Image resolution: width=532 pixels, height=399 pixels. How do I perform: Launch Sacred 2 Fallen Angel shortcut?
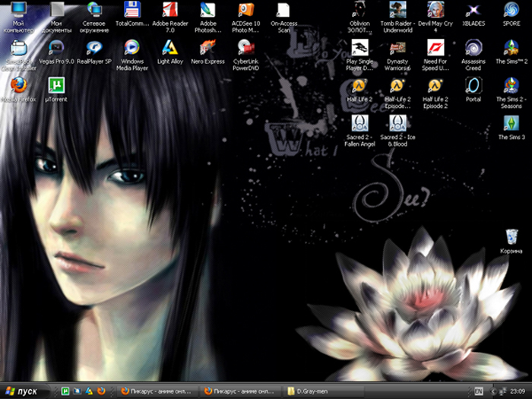pos(359,131)
